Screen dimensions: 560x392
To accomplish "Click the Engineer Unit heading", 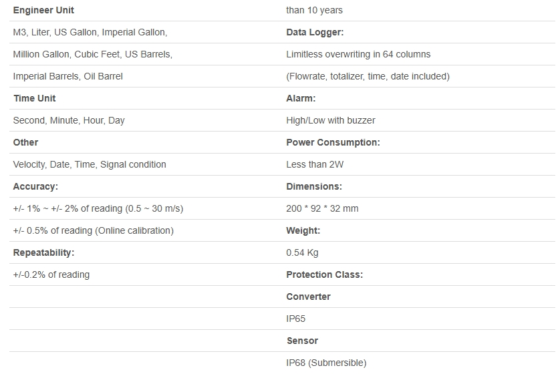I will pyautogui.click(x=43, y=10).
